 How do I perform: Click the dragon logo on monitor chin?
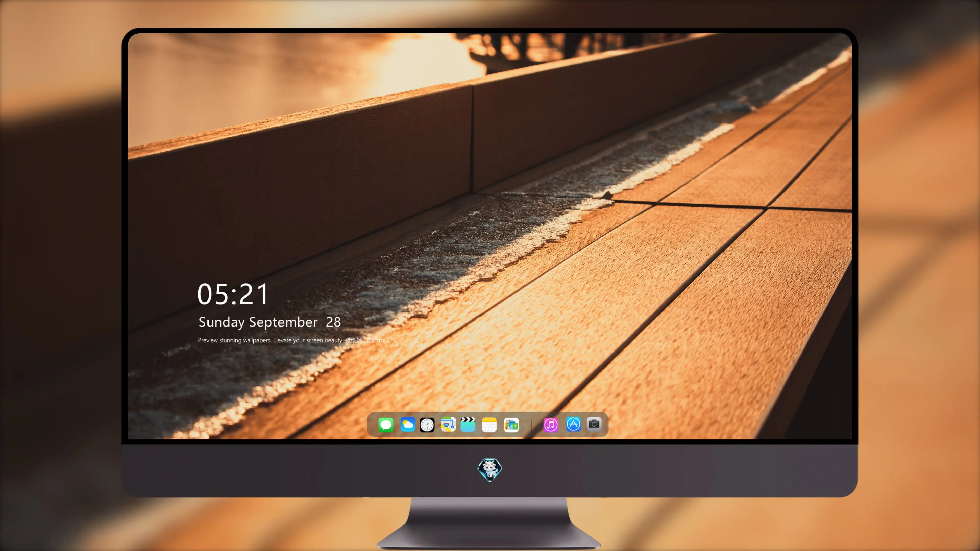click(x=490, y=470)
